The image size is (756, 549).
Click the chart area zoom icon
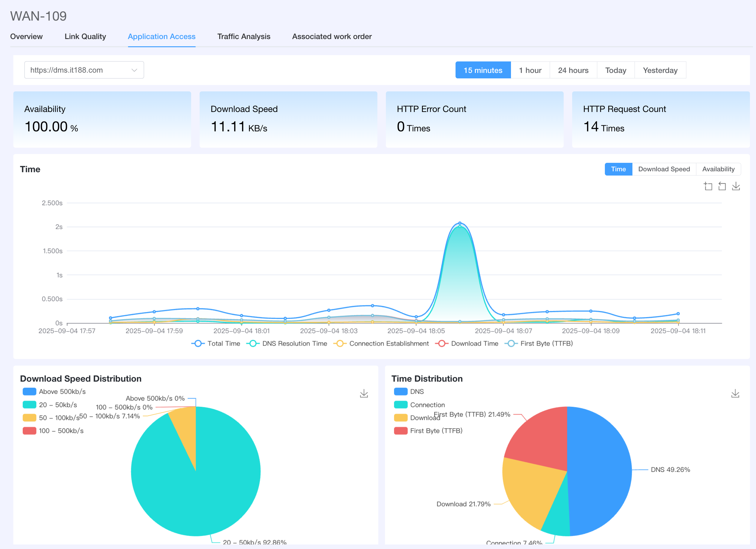tap(708, 186)
